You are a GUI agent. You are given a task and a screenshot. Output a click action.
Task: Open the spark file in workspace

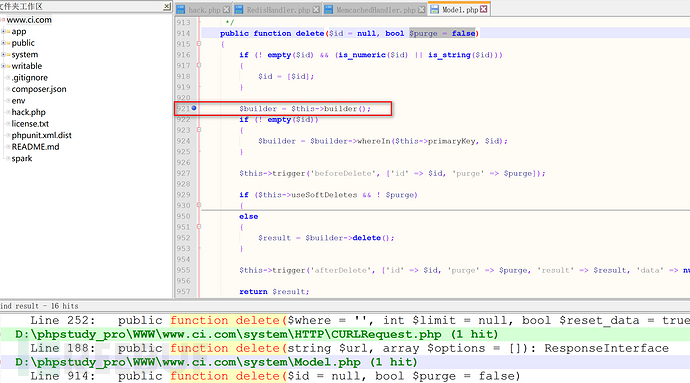pos(22,158)
